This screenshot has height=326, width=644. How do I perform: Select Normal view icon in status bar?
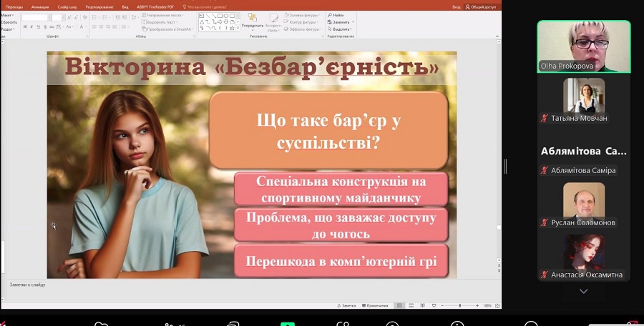click(x=400, y=305)
